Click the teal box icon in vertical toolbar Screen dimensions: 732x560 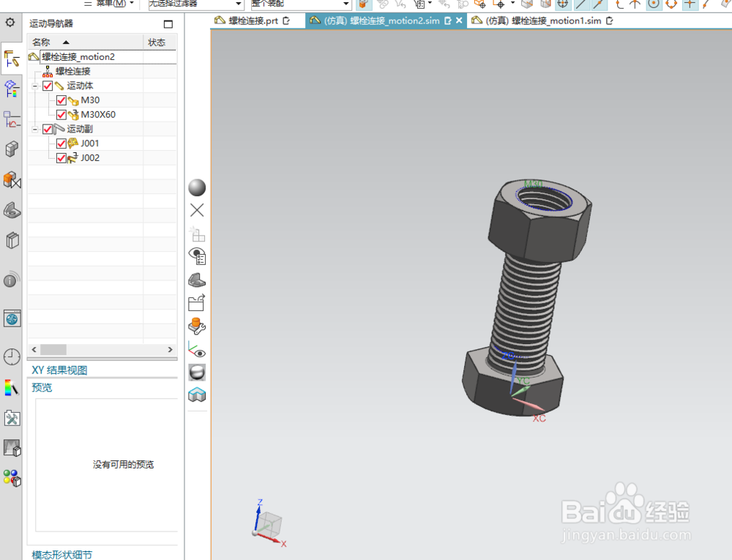[197, 395]
